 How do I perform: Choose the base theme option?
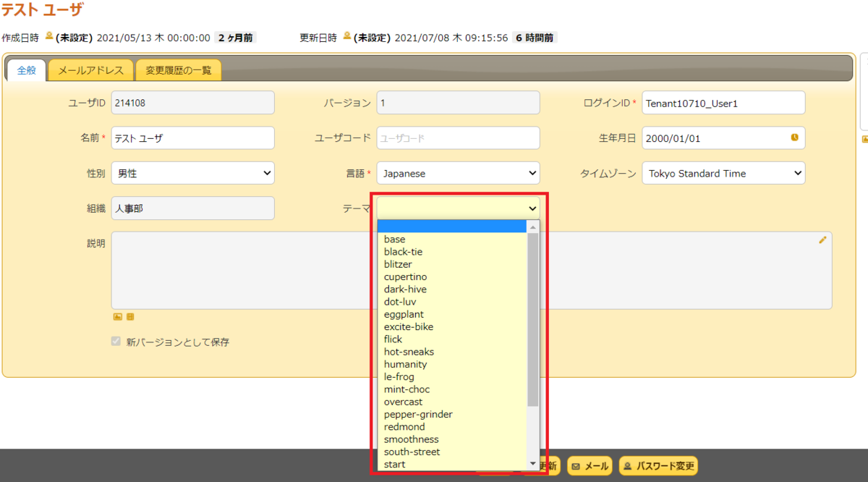[x=453, y=239]
